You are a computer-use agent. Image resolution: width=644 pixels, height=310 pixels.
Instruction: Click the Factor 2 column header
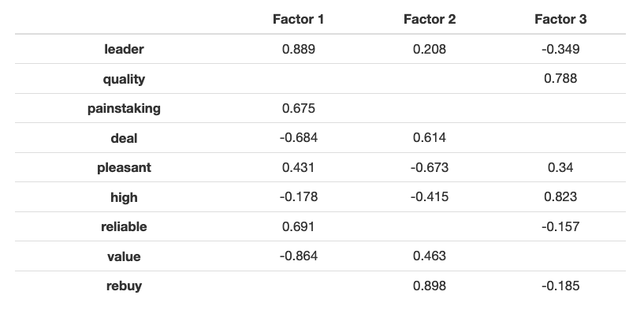point(430,19)
